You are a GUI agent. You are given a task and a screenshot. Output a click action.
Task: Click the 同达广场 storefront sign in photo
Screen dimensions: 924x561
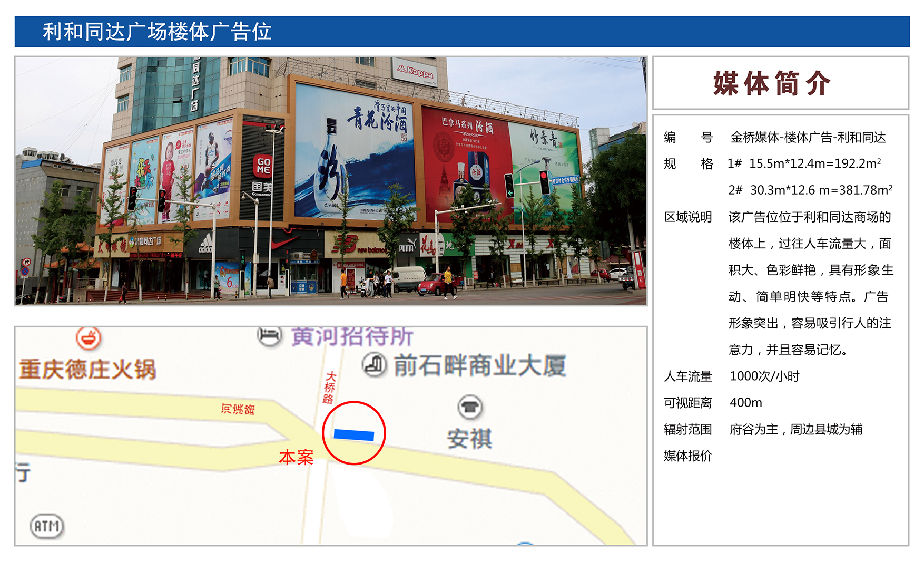[145, 241]
